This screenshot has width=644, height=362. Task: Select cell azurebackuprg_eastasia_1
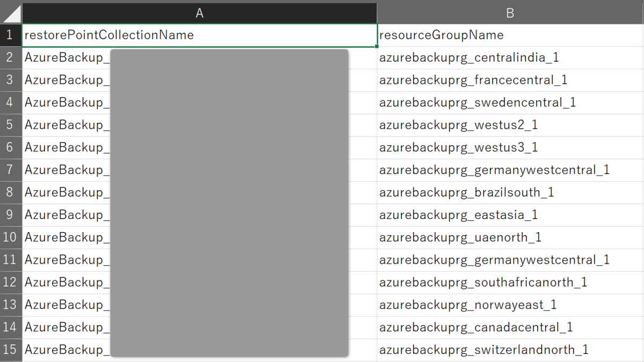(x=510, y=215)
